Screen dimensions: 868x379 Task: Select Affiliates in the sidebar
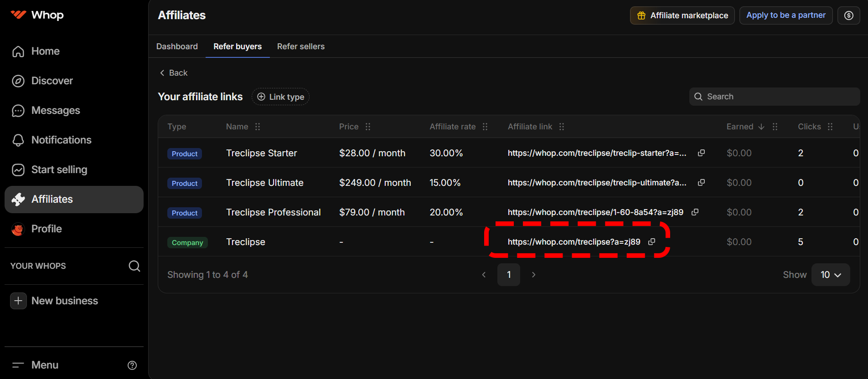(74, 199)
